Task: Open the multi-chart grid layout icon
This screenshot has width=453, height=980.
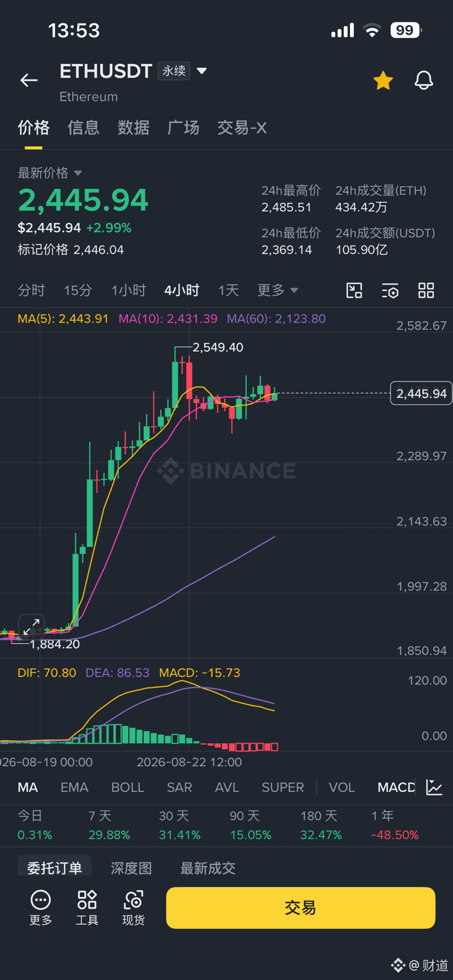Action: pos(426,290)
